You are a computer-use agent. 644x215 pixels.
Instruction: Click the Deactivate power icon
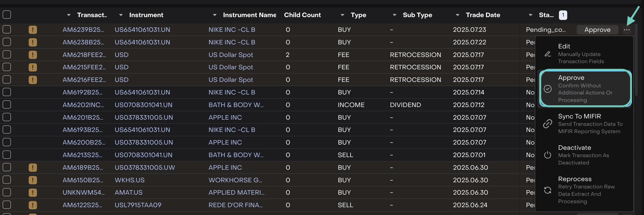click(x=548, y=155)
